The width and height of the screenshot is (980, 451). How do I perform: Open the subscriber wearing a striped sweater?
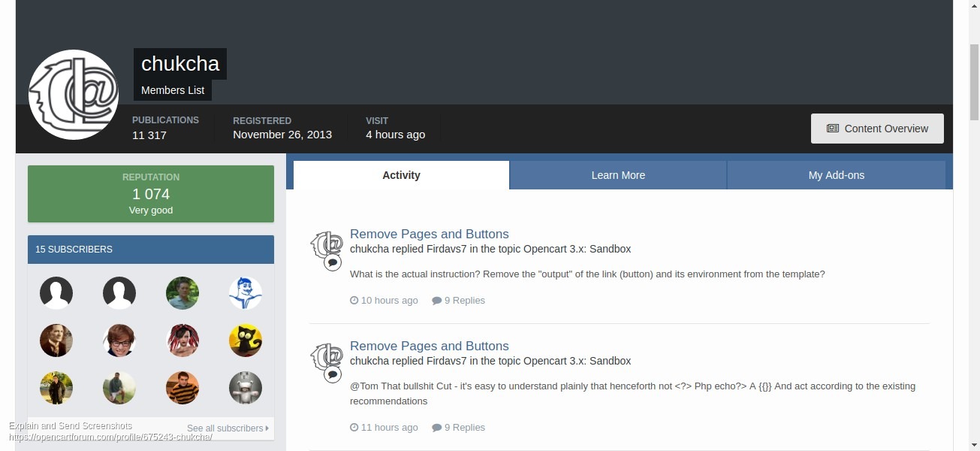pos(182,388)
